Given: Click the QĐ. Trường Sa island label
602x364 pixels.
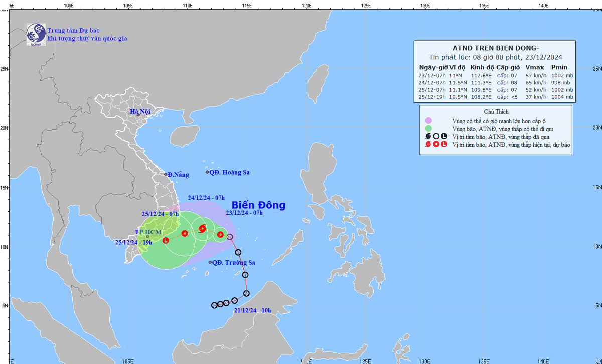Looking at the screenshot, I should pyautogui.click(x=233, y=262).
